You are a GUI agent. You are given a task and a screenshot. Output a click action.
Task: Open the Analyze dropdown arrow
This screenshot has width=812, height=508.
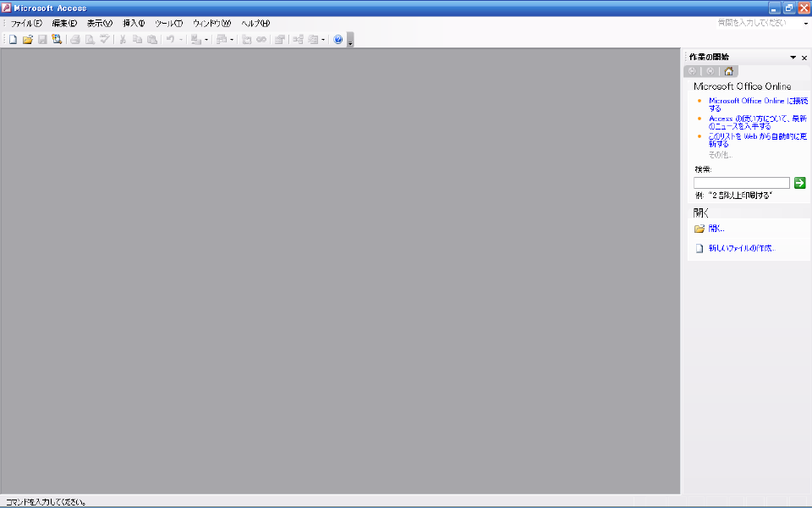232,40
